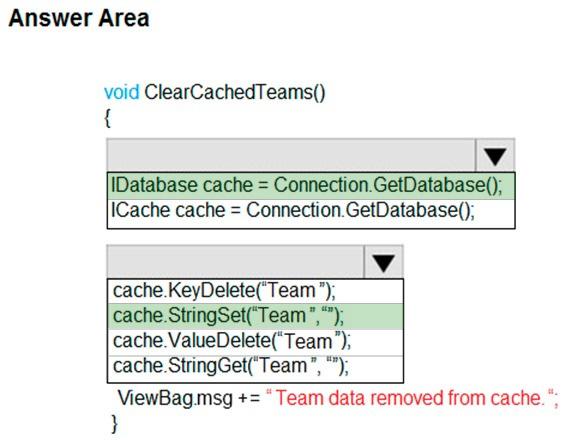Expand the second dropdown using its arrow
This screenshot has width=566, height=440.
pos(383,262)
